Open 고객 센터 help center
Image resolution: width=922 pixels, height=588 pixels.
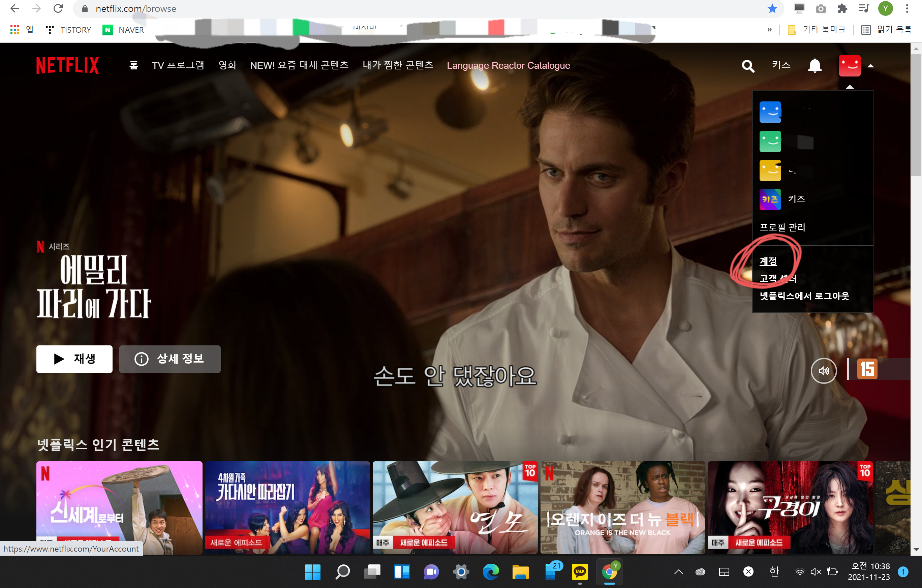[778, 278]
